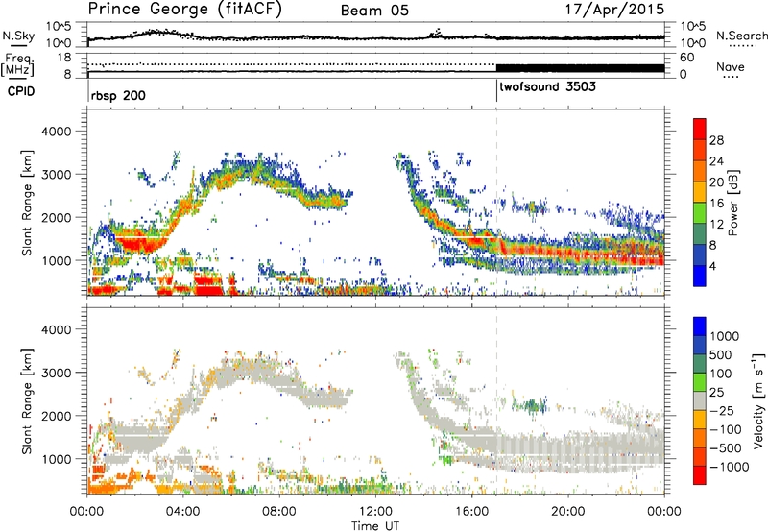Click the '28' value on the Power scale
Image resolution: width=768 pixels, height=532 pixels.
[716, 140]
